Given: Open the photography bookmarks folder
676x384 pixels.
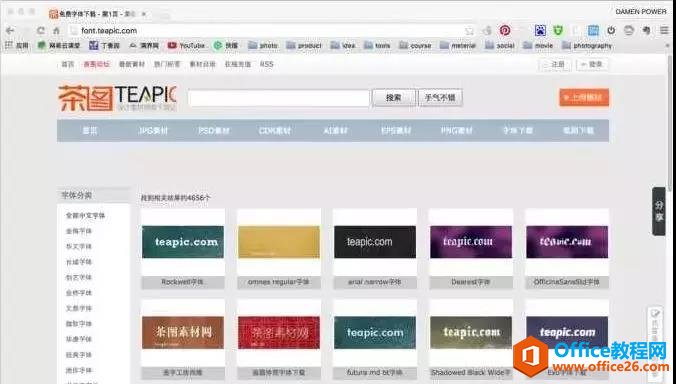Looking at the screenshot, I should coord(587,45).
